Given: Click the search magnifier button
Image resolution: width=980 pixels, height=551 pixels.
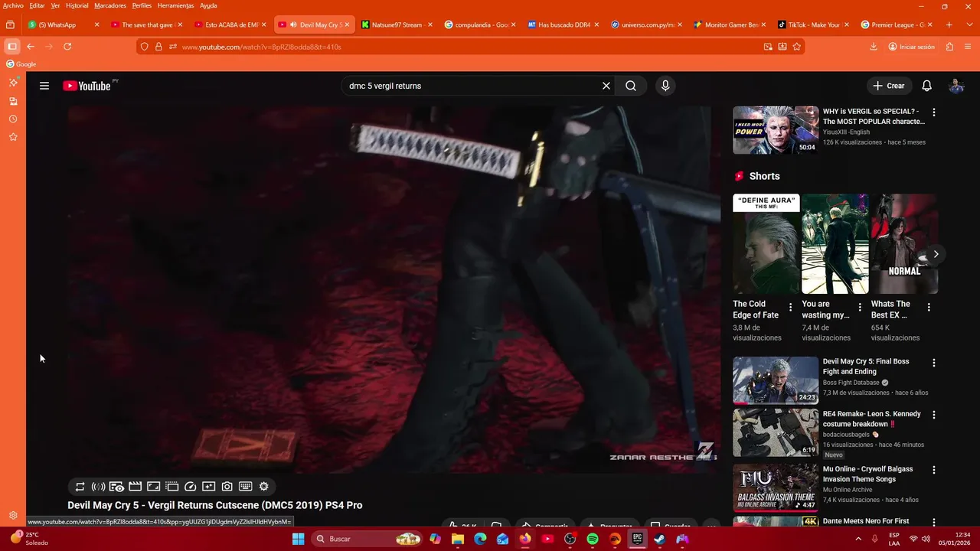Looking at the screenshot, I should [x=631, y=86].
